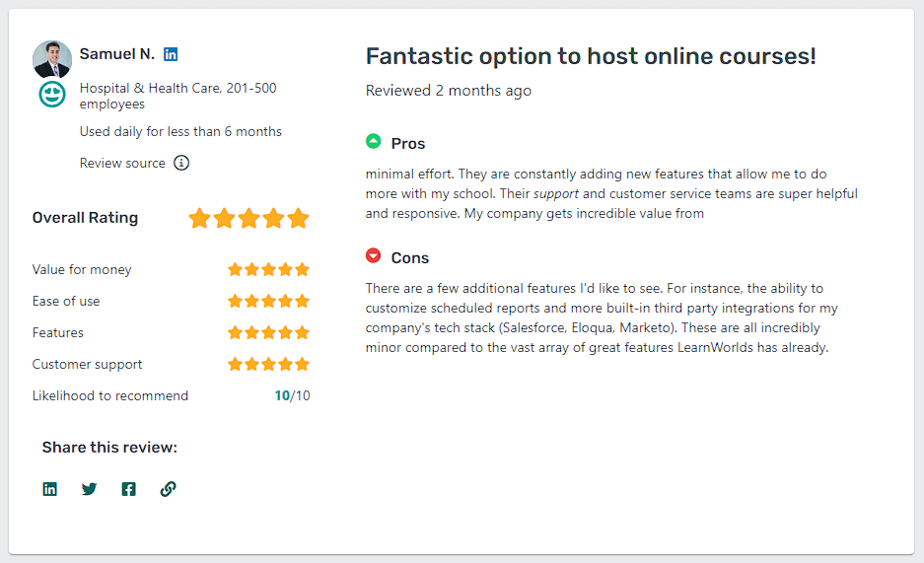Click the review title Fantastic option heading
The height and width of the screenshot is (563, 924).
tap(591, 56)
